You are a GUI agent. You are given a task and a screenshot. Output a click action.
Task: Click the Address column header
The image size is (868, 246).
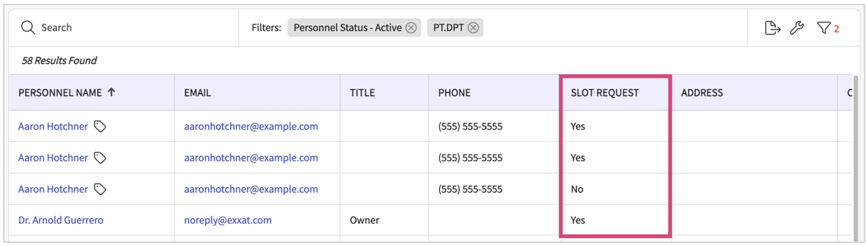[x=702, y=93]
